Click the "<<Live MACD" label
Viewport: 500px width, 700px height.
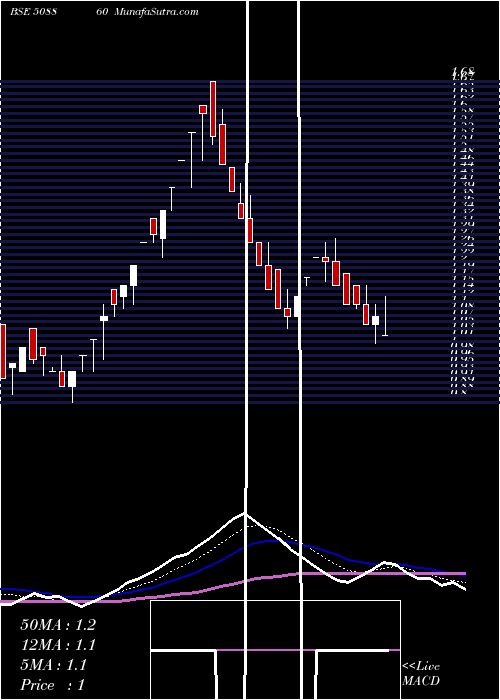click(x=421, y=674)
